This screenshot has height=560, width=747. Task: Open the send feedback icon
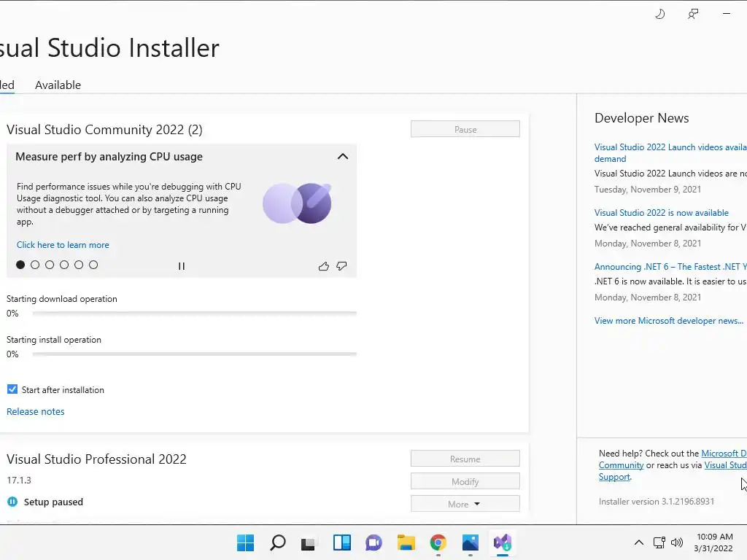point(693,15)
